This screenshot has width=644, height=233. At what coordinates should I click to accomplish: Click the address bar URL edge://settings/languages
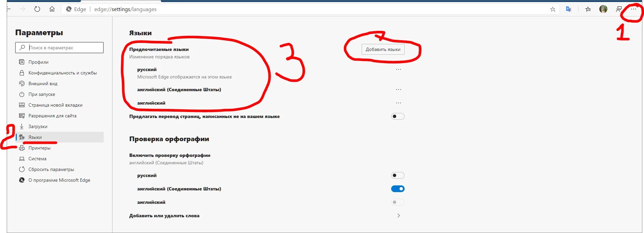(125, 9)
